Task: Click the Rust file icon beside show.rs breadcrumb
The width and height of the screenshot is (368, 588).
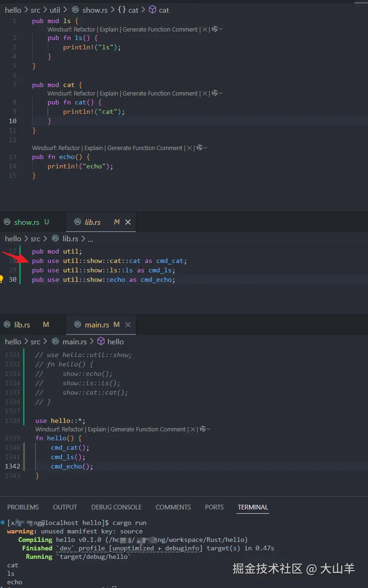Action: [76, 10]
